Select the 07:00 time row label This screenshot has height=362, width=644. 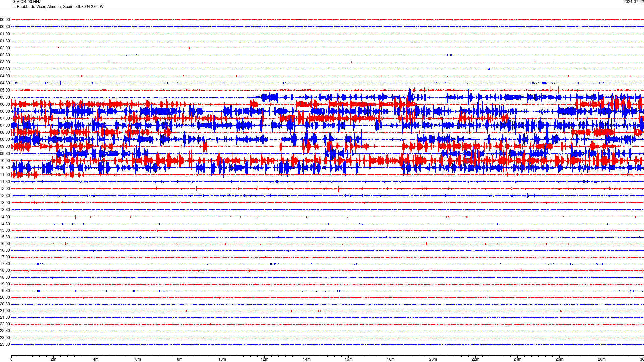tap(5, 118)
